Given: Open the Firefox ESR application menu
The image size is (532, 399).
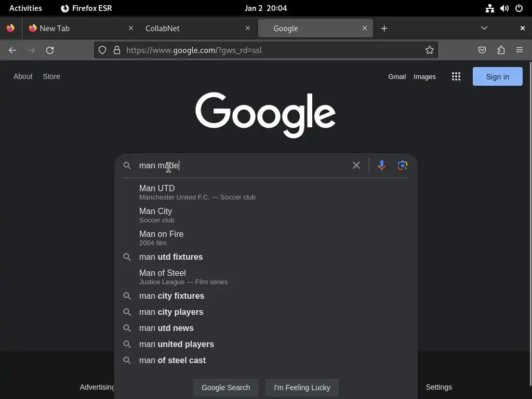Looking at the screenshot, I should [86, 8].
